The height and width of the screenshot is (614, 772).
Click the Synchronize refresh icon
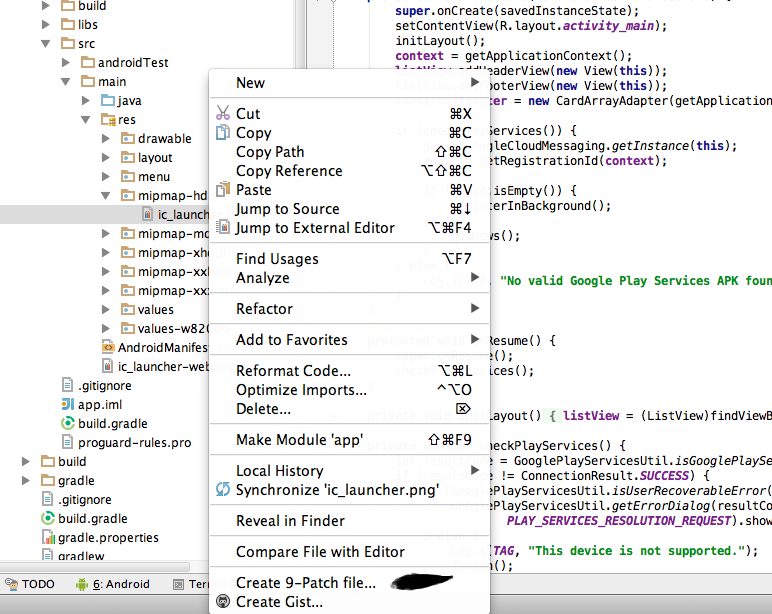(223, 489)
